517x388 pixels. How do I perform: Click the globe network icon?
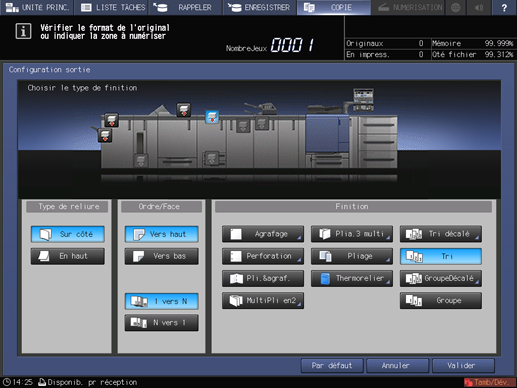456,7
